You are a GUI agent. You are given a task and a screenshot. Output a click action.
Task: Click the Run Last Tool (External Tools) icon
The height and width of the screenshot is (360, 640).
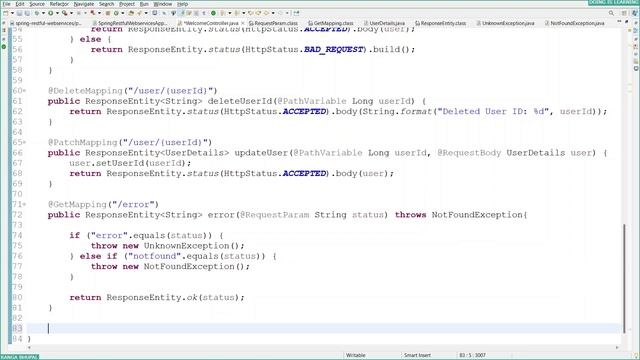click(x=64, y=13)
